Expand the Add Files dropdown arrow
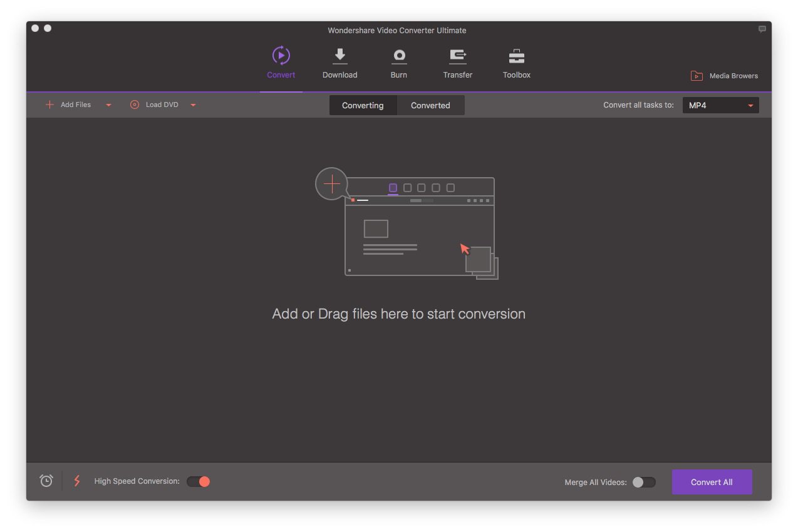 [x=108, y=105]
